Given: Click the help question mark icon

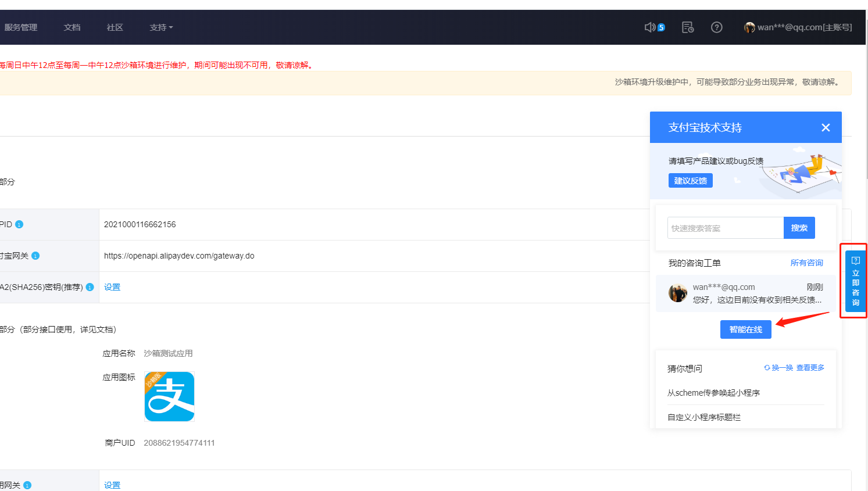Looking at the screenshot, I should (717, 27).
